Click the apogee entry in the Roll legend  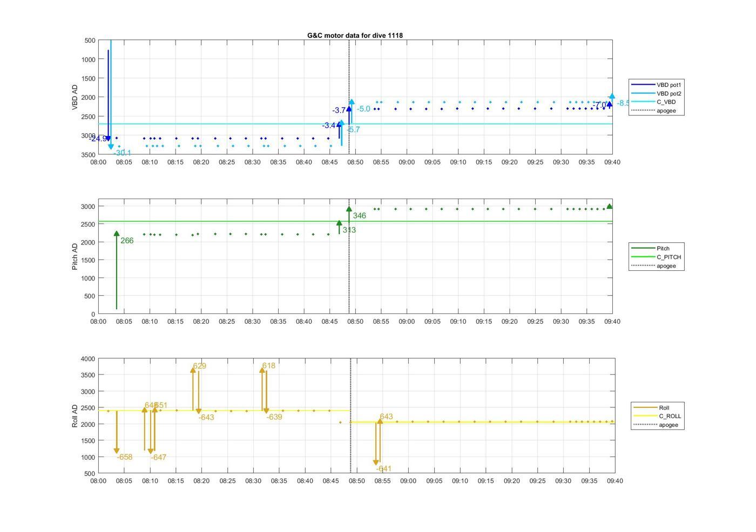pyautogui.click(x=657, y=425)
